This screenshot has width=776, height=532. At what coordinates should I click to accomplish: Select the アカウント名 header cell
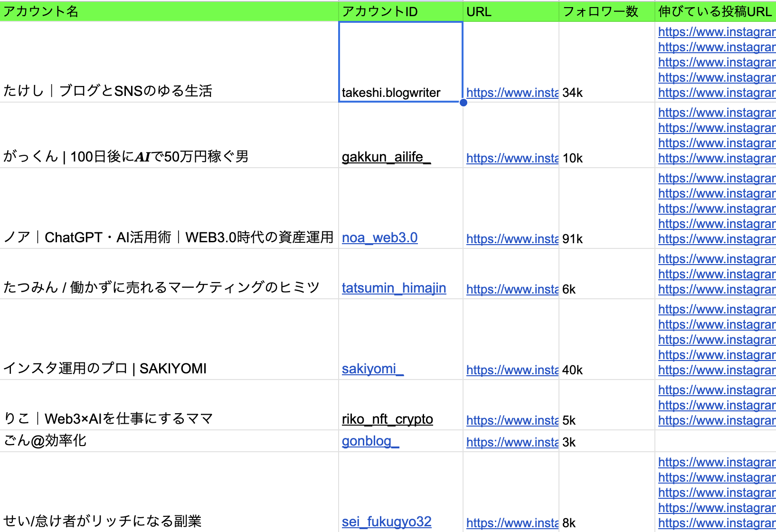169,11
